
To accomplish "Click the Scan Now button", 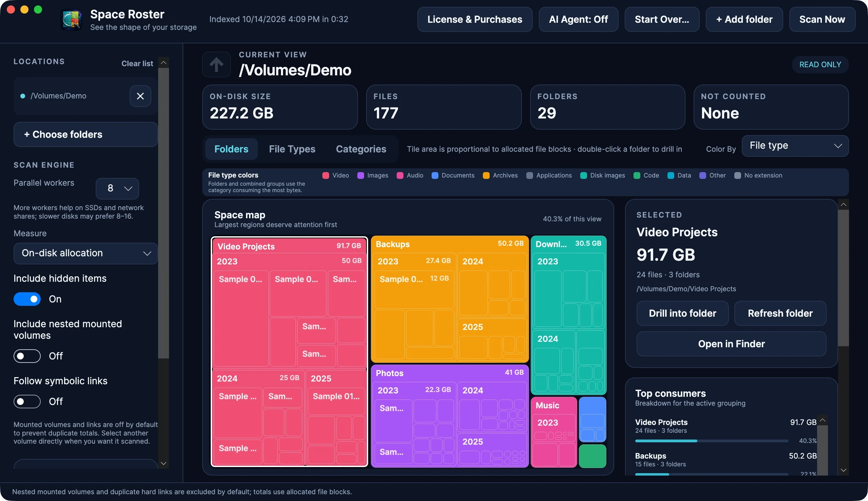I will click(x=822, y=19).
